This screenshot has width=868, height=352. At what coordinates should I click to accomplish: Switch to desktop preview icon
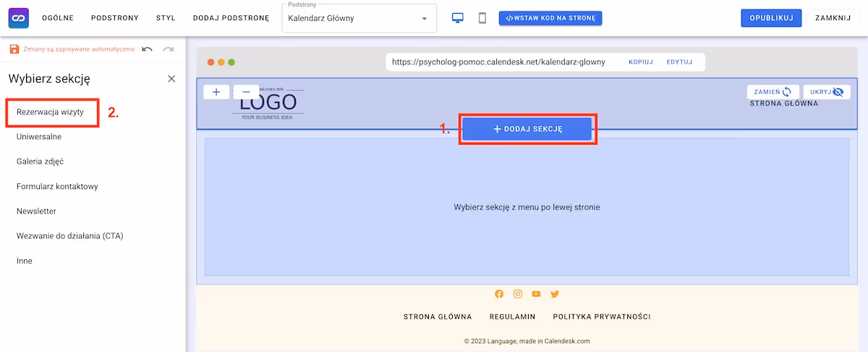coord(458,18)
